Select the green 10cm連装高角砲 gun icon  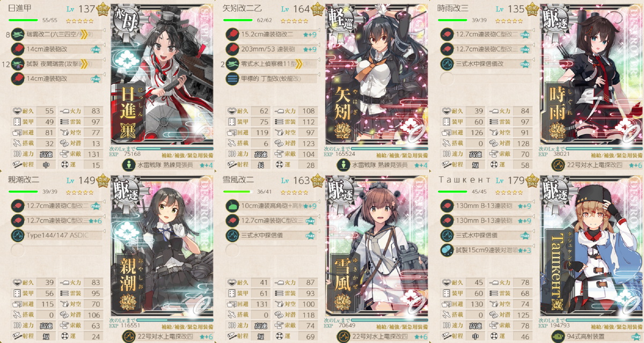(231, 205)
